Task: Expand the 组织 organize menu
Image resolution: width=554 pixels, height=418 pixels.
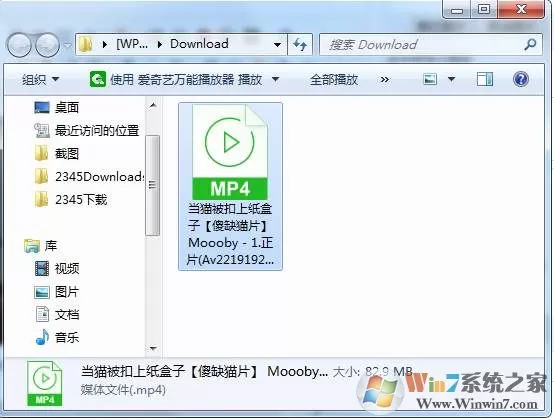Action: 40,80
